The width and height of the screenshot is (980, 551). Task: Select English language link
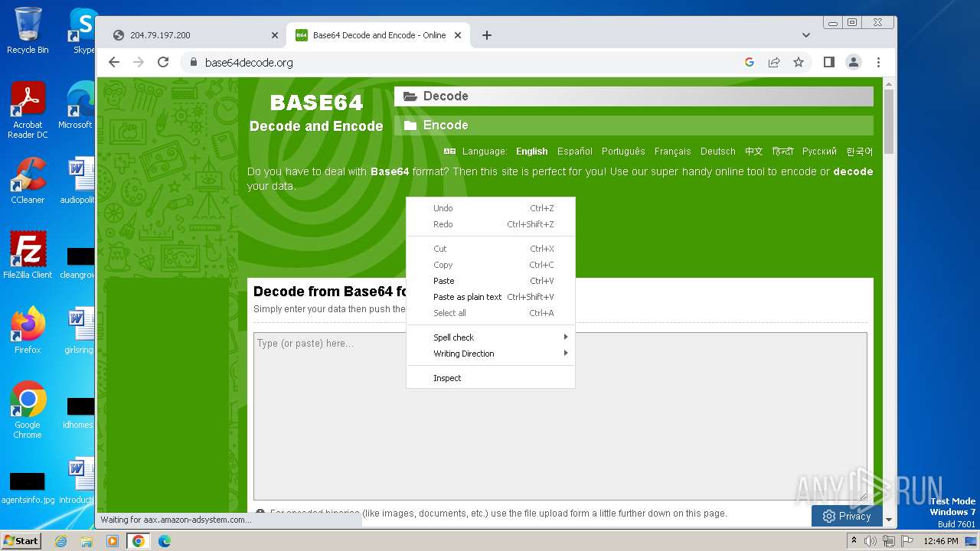coord(531,152)
